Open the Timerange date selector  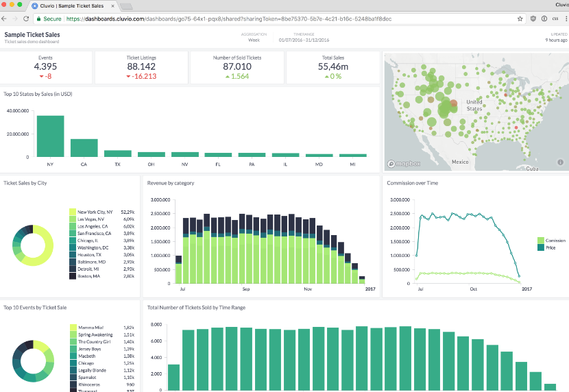pyautogui.click(x=304, y=38)
